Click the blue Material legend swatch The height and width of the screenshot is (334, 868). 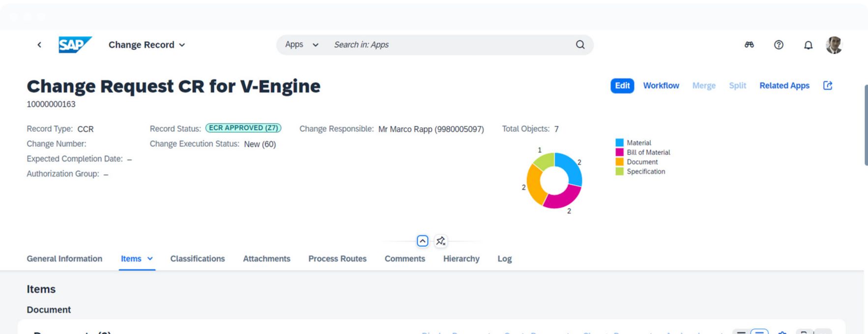(619, 142)
